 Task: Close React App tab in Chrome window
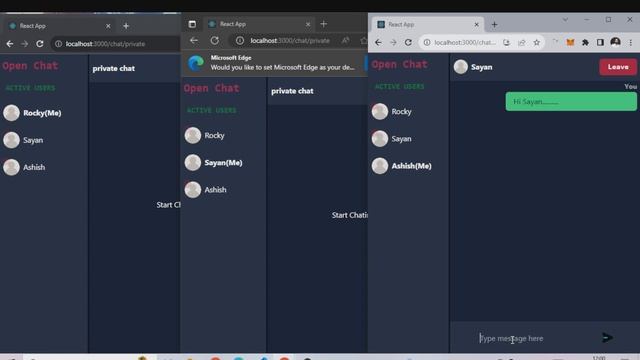pyautogui.click(x=476, y=24)
